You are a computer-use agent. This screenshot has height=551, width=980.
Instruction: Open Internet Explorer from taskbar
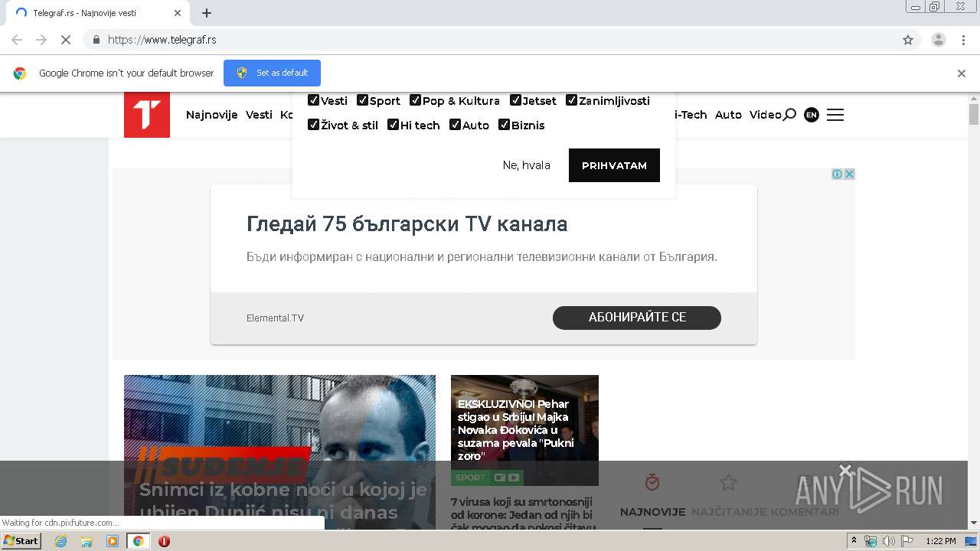click(x=61, y=541)
